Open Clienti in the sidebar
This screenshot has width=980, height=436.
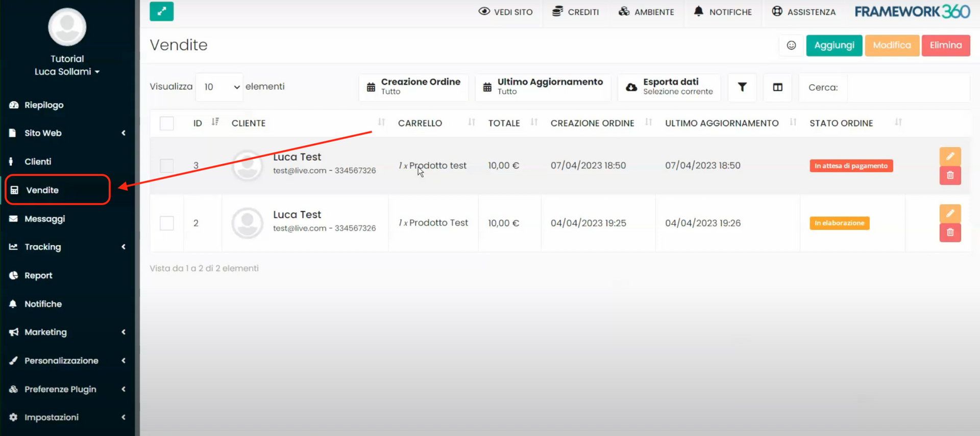(38, 162)
